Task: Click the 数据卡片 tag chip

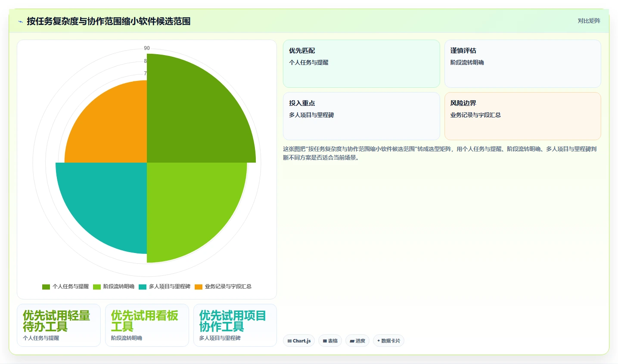Action: [x=388, y=341]
